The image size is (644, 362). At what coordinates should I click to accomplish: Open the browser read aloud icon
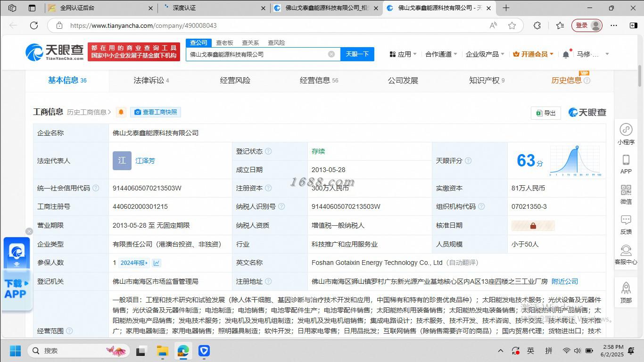(x=493, y=25)
